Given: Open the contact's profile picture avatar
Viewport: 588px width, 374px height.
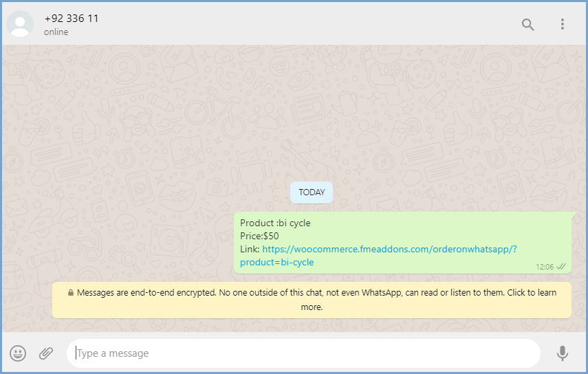Looking at the screenshot, I should (20, 23).
